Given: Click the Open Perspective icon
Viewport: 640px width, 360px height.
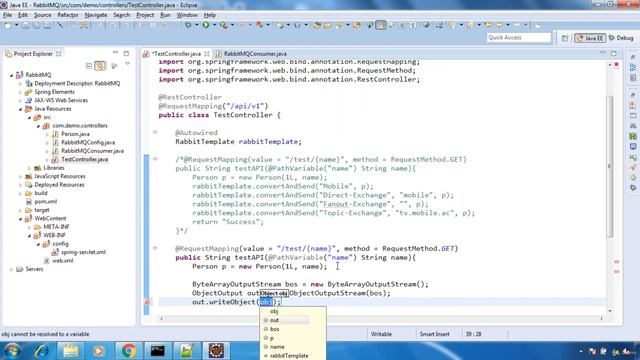Looking at the screenshot, I should coord(565,38).
